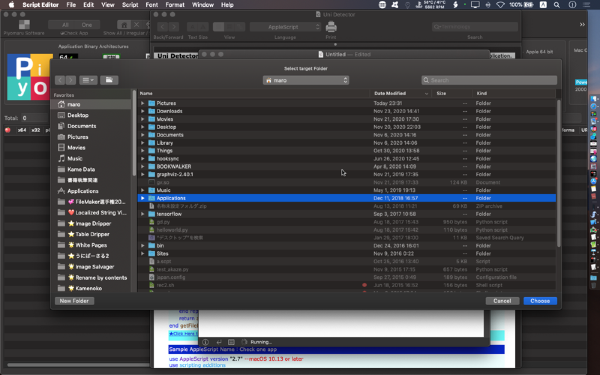600x375 pixels.
Task: Expand the tensorflow folder row
Action: coord(143,214)
